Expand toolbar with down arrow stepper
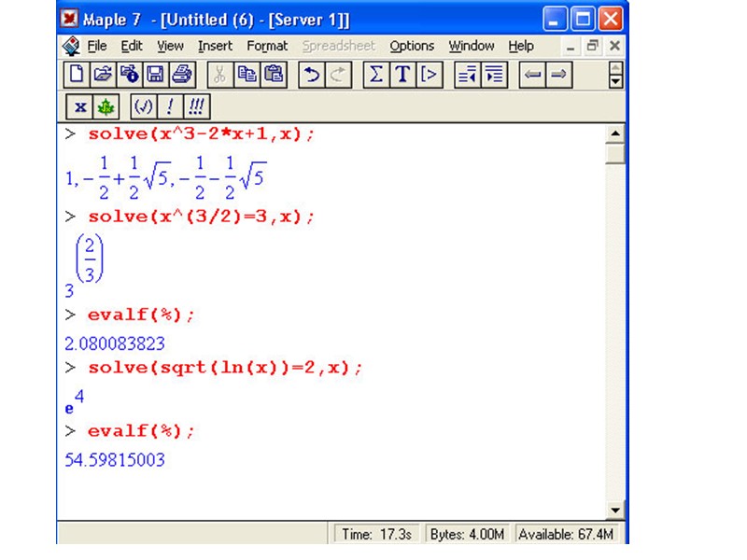Image resolution: width=747 pixels, height=560 pixels. click(x=615, y=81)
